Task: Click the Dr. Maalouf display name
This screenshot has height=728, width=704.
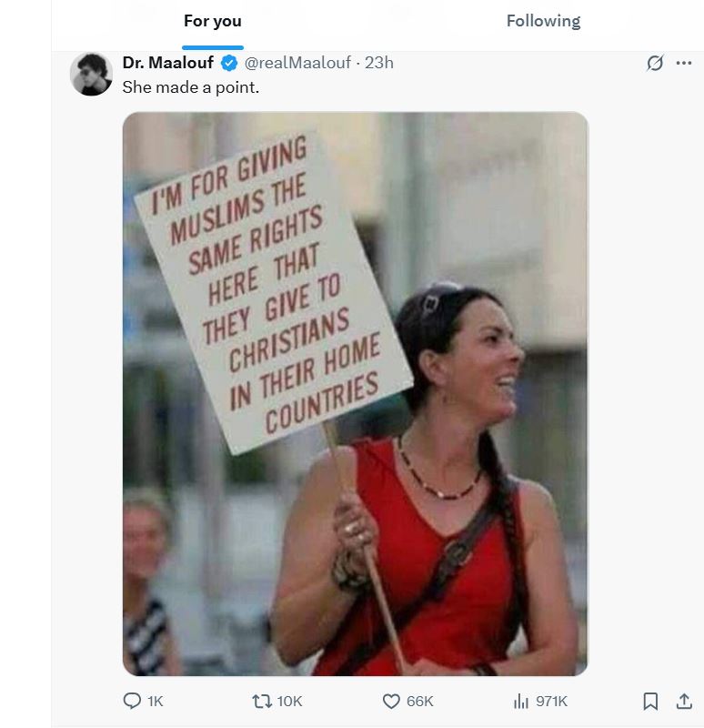Action: [168, 63]
